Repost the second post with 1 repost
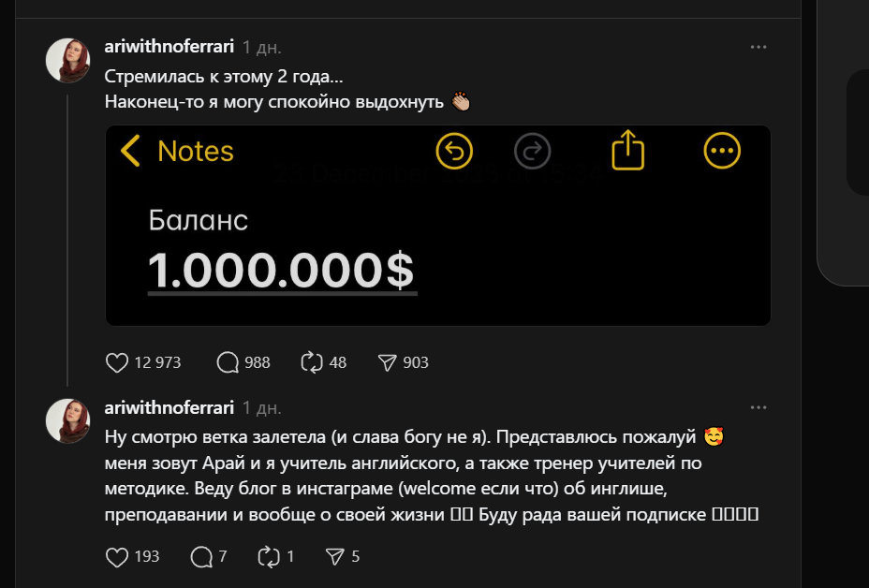Viewport: 869px width, 588px height. [269, 557]
